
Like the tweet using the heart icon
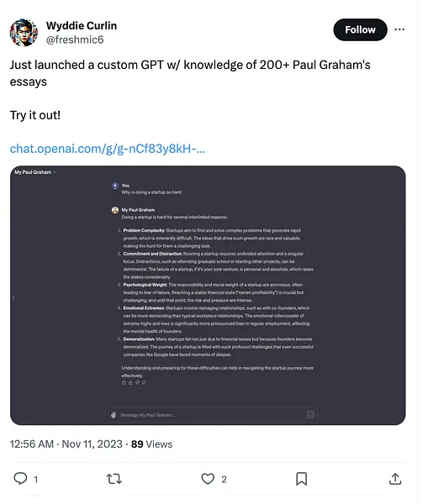[x=208, y=479]
